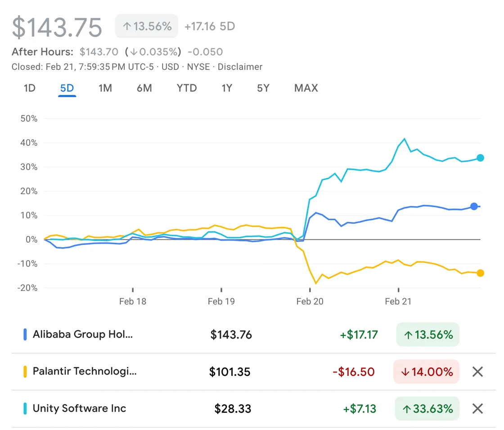Click Alibaba's blue color marker
Image resolution: width=504 pixels, height=430 pixels.
click(x=25, y=335)
